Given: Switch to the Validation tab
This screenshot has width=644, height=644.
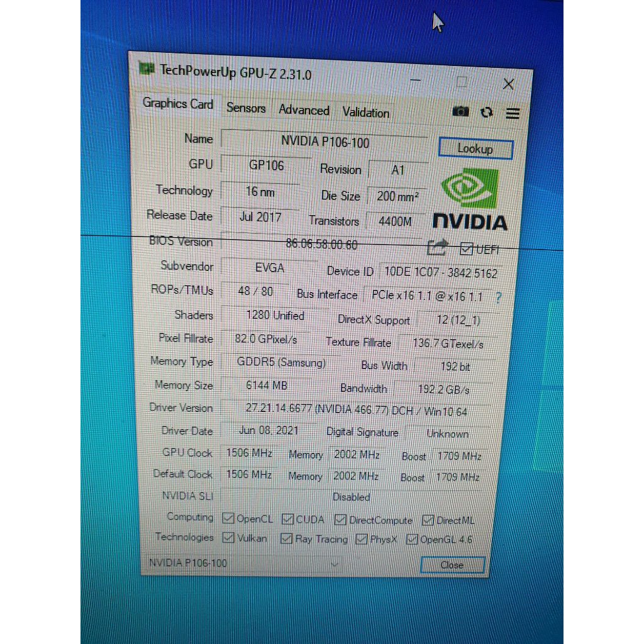Looking at the screenshot, I should pyautogui.click(x=365, y=113).
